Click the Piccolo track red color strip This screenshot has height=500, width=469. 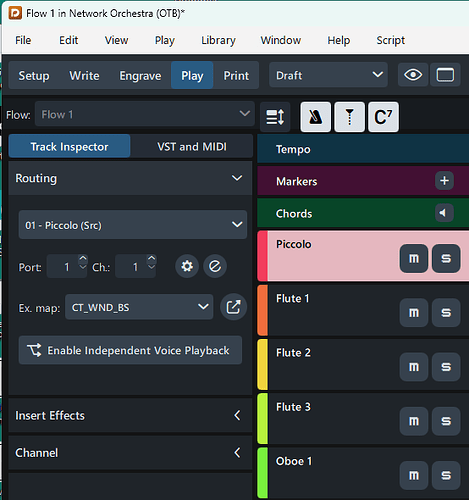[263, 256]
